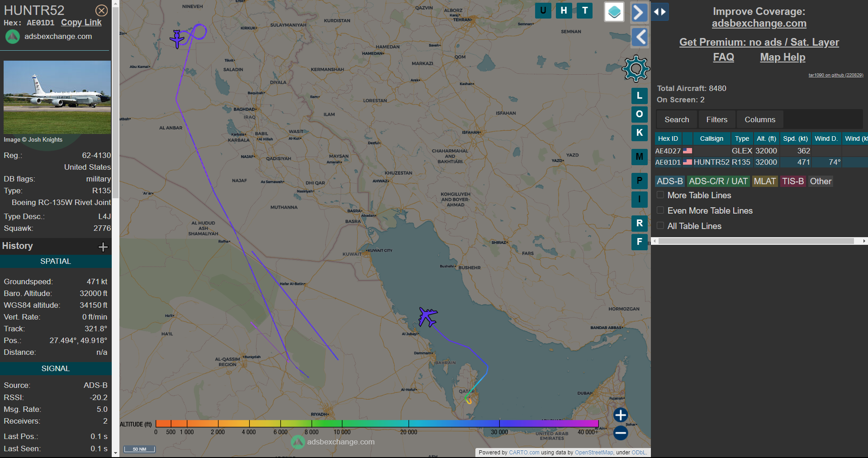Click the R map button
The image size is (868, 458).
click(x=640, y=223)
